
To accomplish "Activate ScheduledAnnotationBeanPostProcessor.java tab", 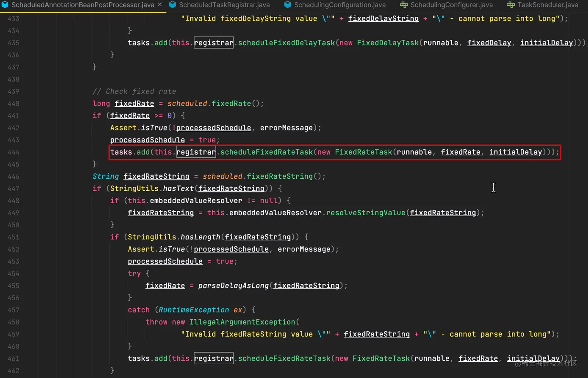I will coord(83,5).
